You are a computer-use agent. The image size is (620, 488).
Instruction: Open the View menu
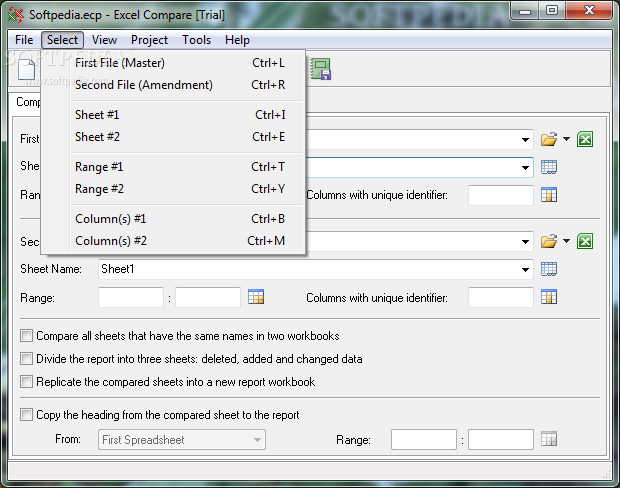point(104,40)
